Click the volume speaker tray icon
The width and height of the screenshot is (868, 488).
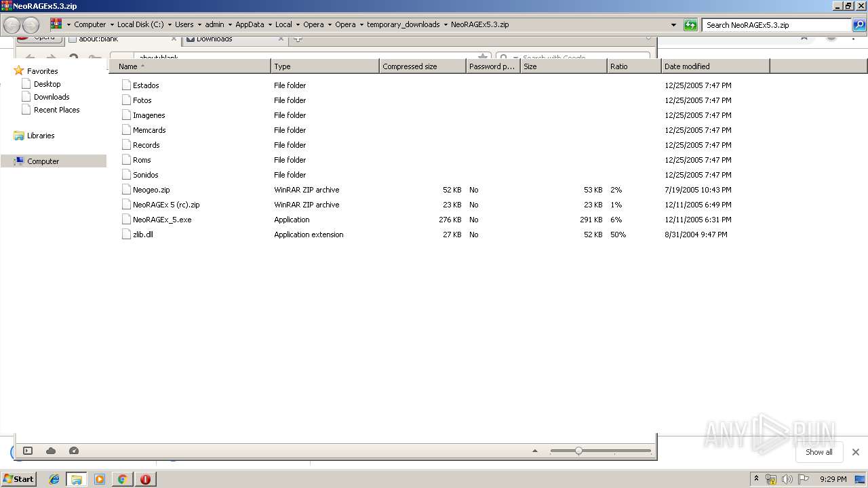tap(787, 479)
